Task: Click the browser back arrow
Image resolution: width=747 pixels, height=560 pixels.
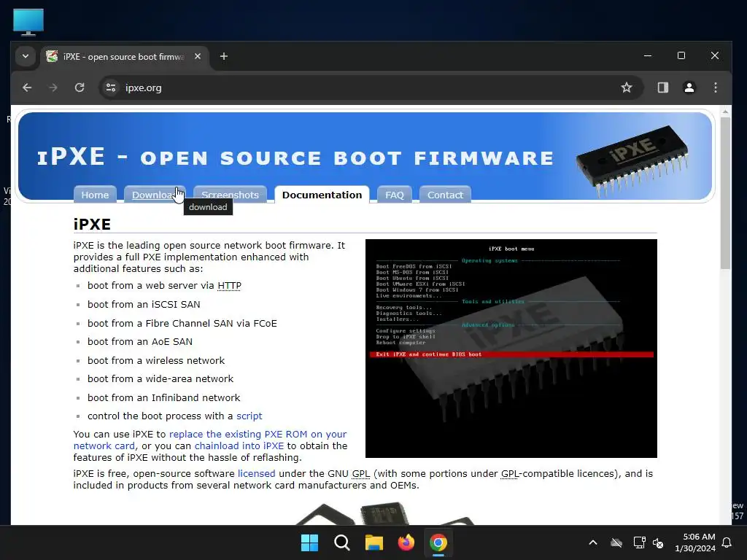Action: [x=27, y=87]
